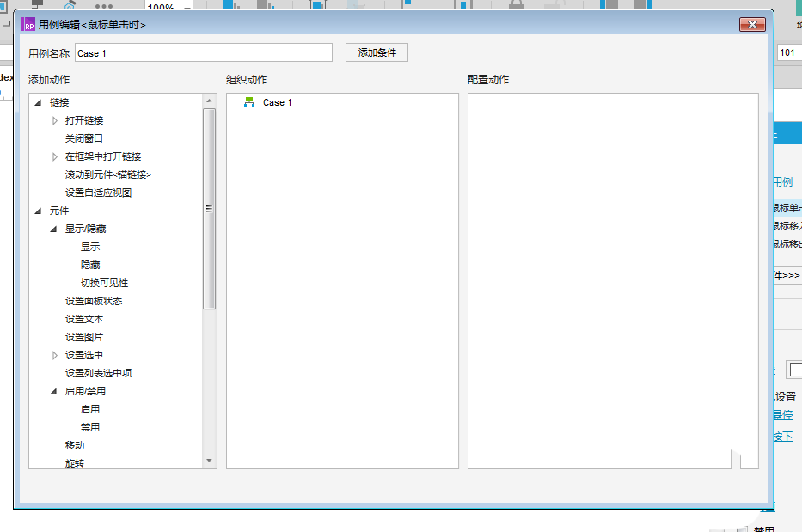
Task: Click the action list scrollbar up arrow
Action: click(x=209, y=101)
